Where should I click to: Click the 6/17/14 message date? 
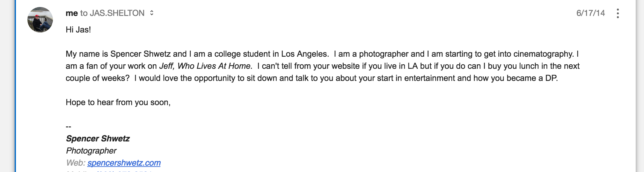[x=590, y=13]
